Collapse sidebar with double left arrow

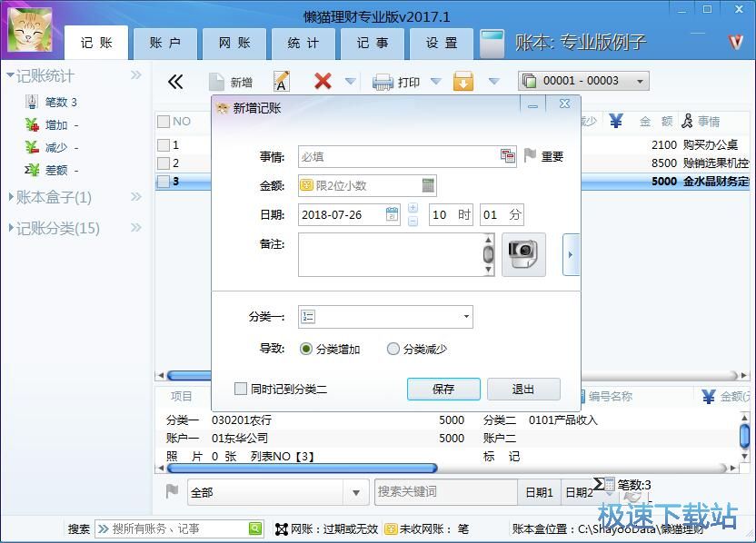click(x=175, y=82)
